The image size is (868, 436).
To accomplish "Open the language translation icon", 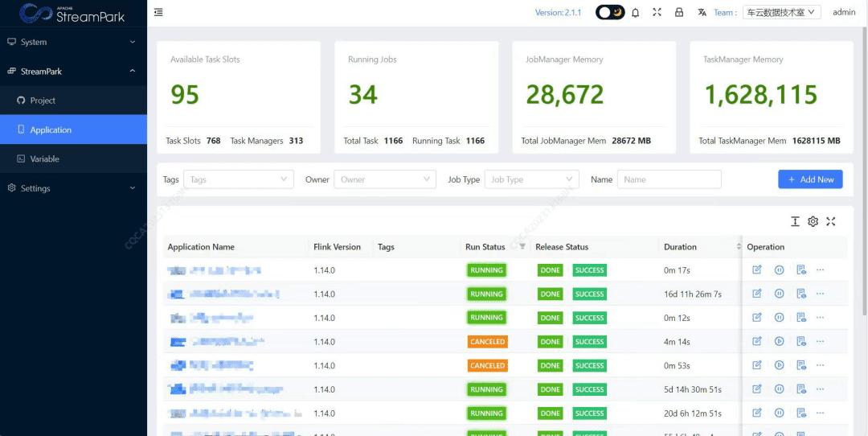I will [x=702, y=12].
